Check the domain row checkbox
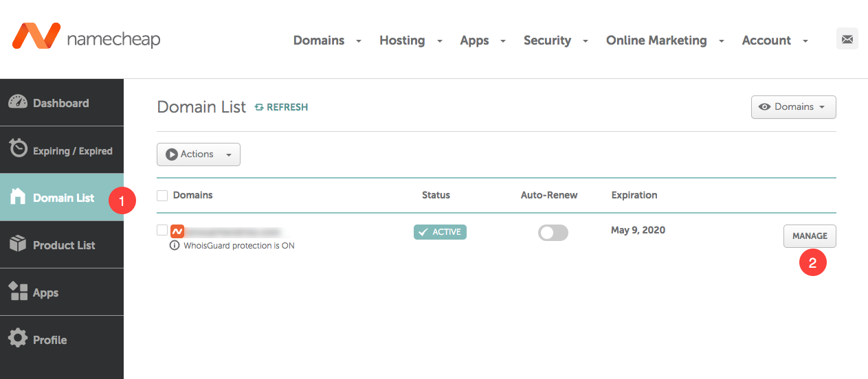Screen dimensions: 868x379 [162, 230]
